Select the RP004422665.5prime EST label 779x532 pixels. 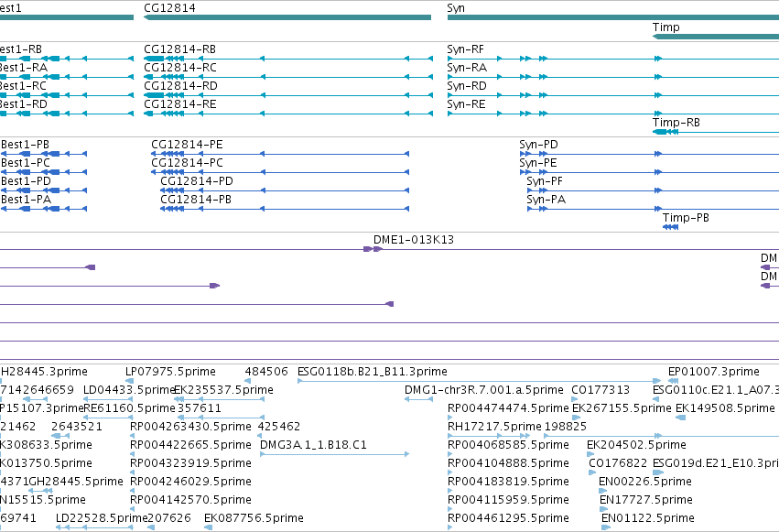click(x=190, y=446)
